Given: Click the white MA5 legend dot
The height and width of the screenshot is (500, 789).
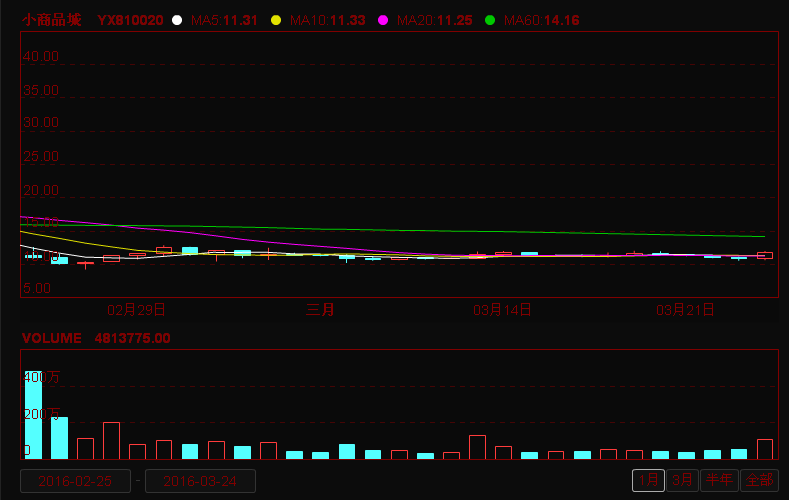Looking at the screenshot, I should 177,20.
